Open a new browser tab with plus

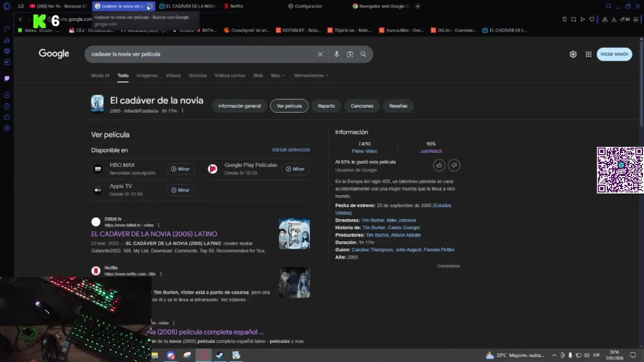[418, 6]
